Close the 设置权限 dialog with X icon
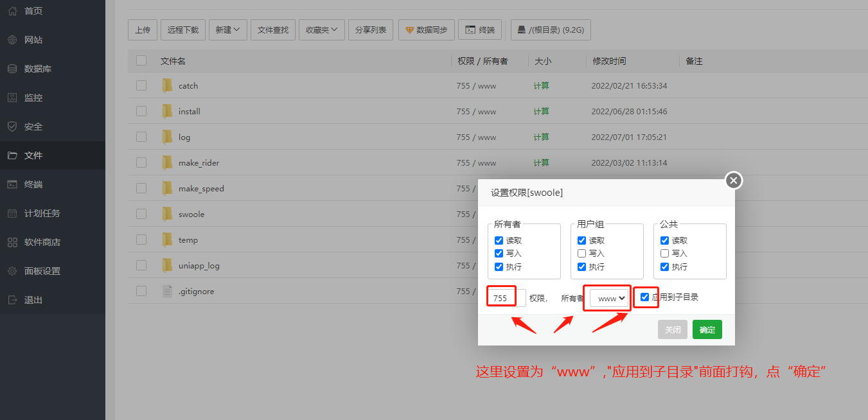868x420 pixels. pyautogui.click(x=734, y=180)
